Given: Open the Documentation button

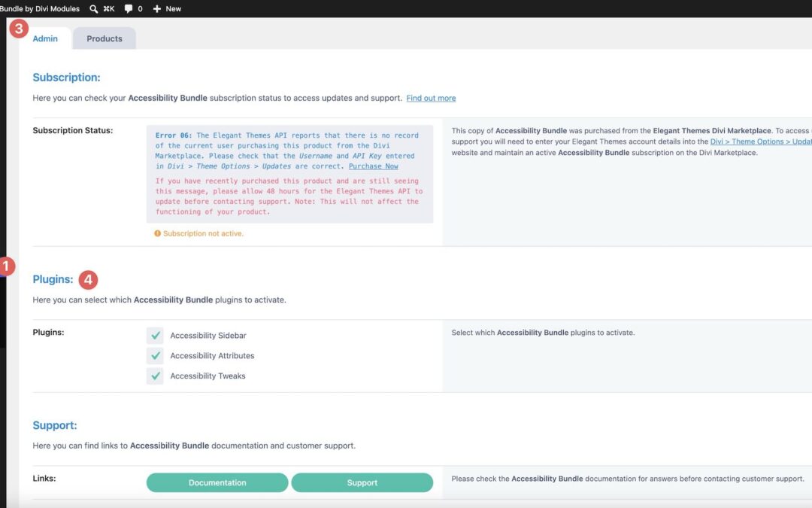Looking at the screenshot, I should click(x=217, y=482).
